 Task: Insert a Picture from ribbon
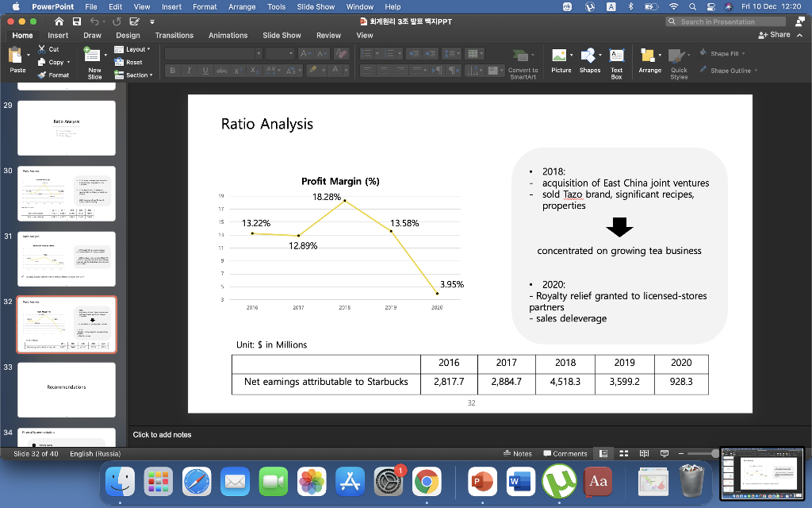(x=559, y=60)
